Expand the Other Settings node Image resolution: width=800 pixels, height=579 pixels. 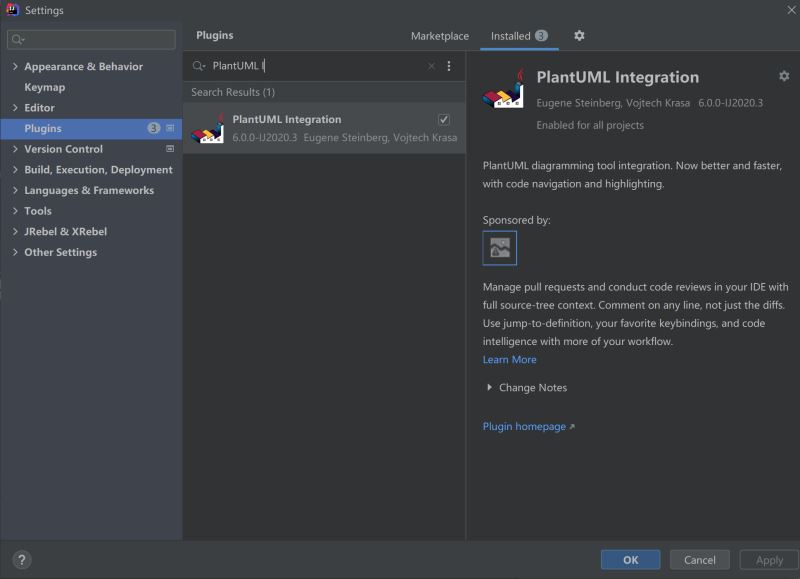pyautogui.click(x=15, y=252)
